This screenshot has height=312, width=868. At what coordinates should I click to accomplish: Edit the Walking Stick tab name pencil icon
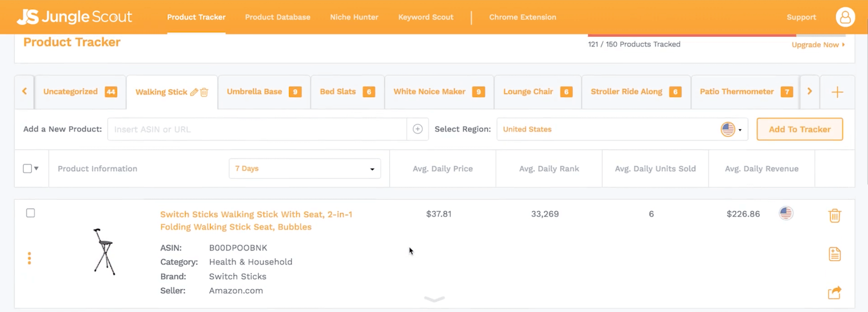point(194,92)
